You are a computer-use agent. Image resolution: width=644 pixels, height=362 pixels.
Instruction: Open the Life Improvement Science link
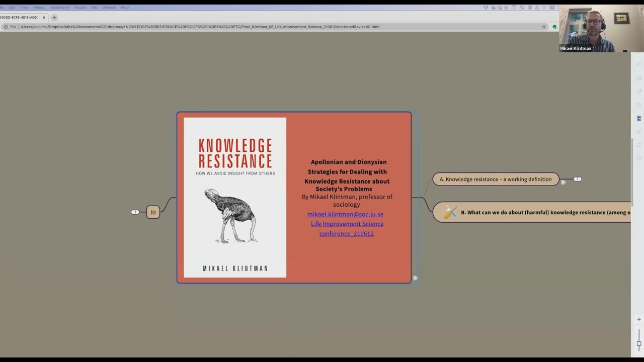[x=347, y=224]
